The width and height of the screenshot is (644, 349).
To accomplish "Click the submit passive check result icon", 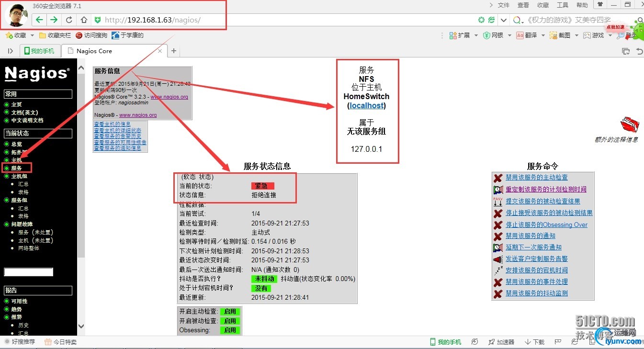I will (x=498, y=202).
